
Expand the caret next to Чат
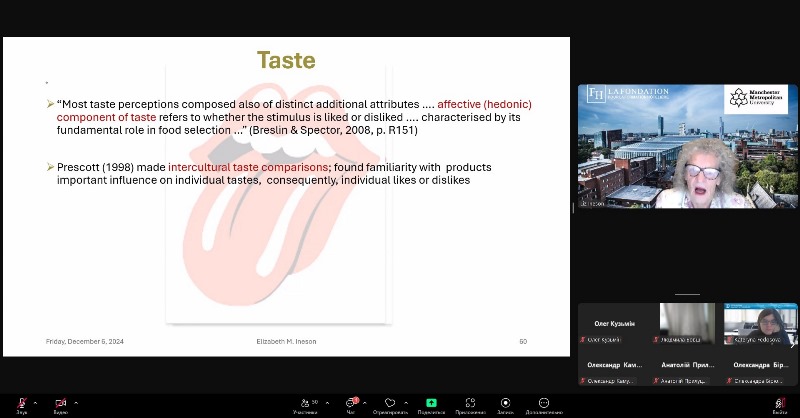click(365, 402)
